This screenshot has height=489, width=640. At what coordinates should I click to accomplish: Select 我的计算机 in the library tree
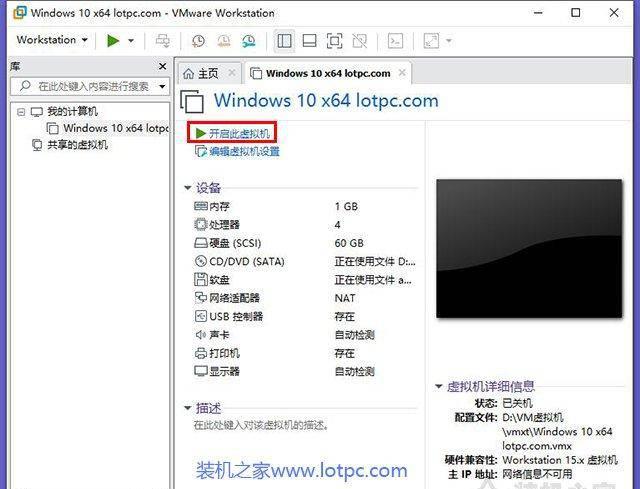72,111
